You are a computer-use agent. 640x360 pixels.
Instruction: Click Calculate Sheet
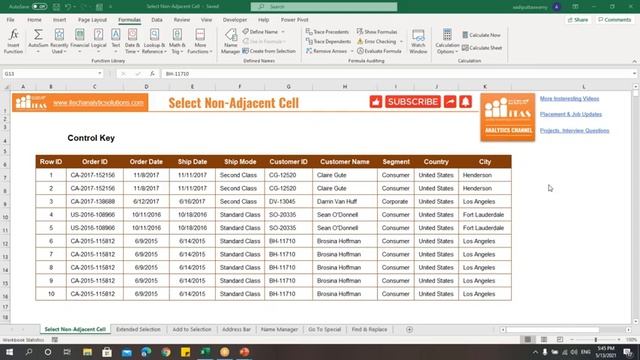[x=482, y=48]
